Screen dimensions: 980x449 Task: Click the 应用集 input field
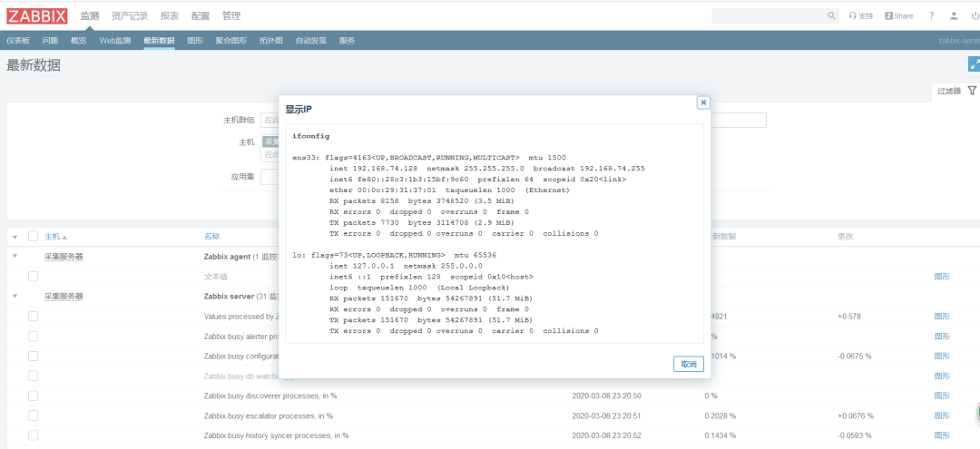pos(269,178)
